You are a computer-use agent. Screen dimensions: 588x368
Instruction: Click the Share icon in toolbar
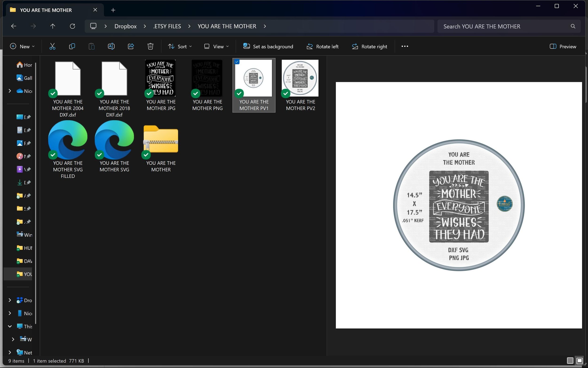pyautogui.click(x=131, y=46)
